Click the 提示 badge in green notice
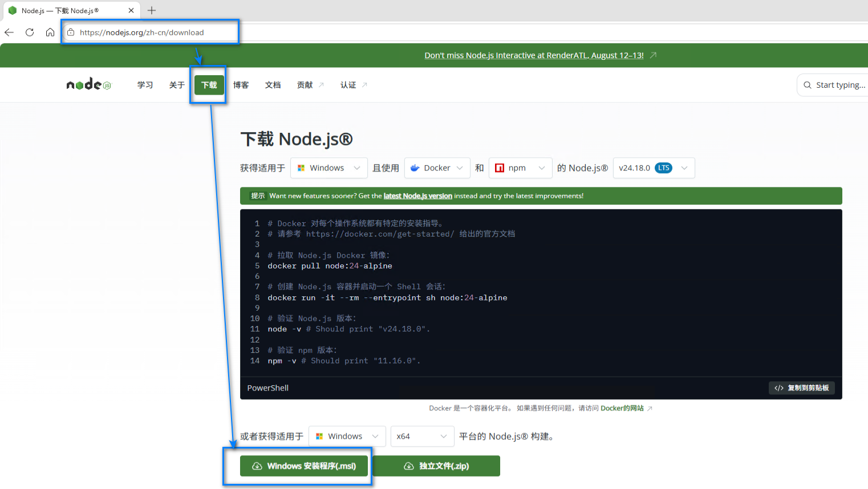Viewport: 868px width, 489px height. [258, 196]
